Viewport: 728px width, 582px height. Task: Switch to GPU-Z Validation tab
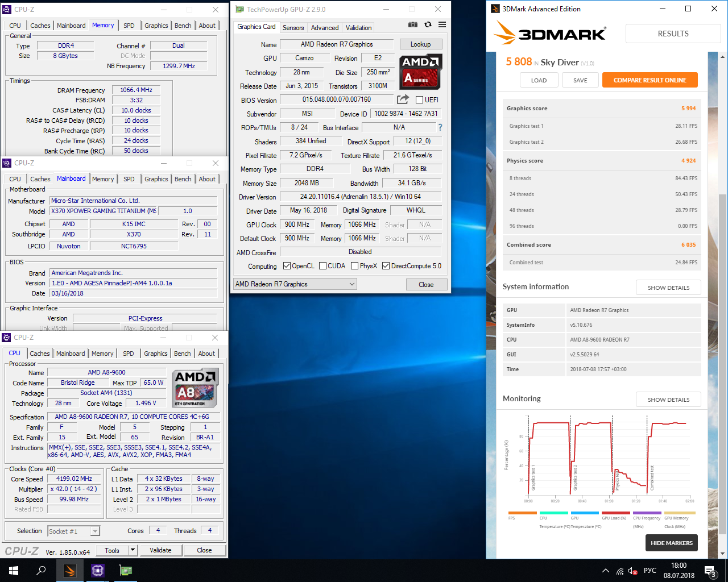[x=358, y=27]
